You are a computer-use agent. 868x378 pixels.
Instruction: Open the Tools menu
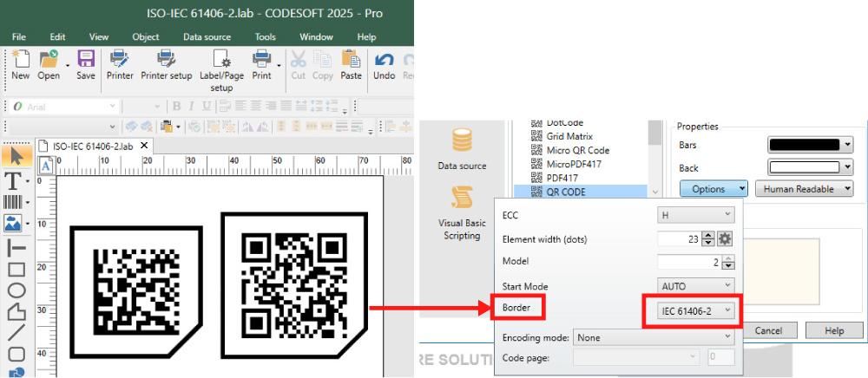(265, 37)
